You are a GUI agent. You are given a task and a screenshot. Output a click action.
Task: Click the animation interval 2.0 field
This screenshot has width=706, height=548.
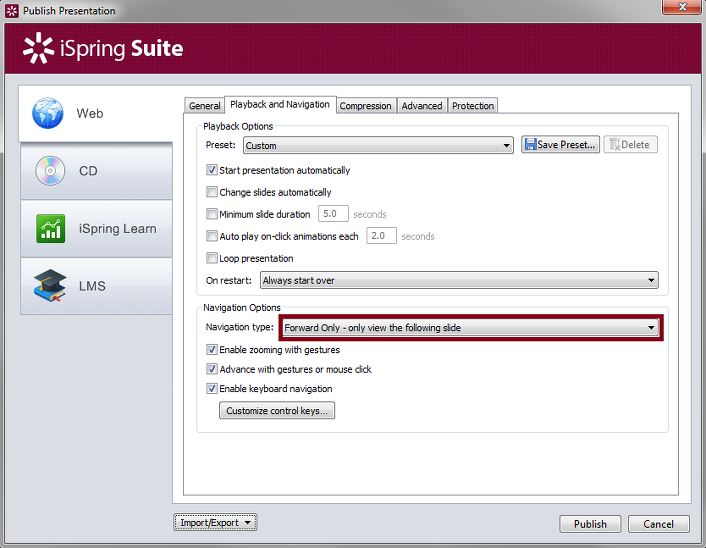tap(381, 236)
